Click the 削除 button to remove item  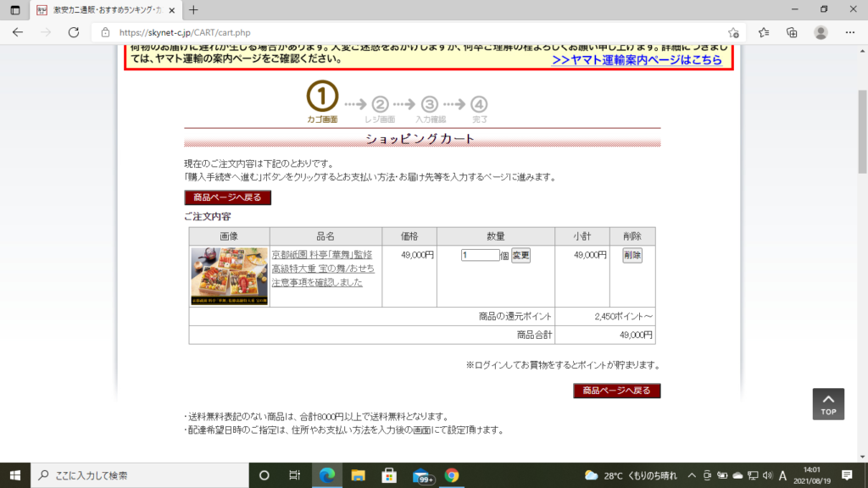(632, 255)
